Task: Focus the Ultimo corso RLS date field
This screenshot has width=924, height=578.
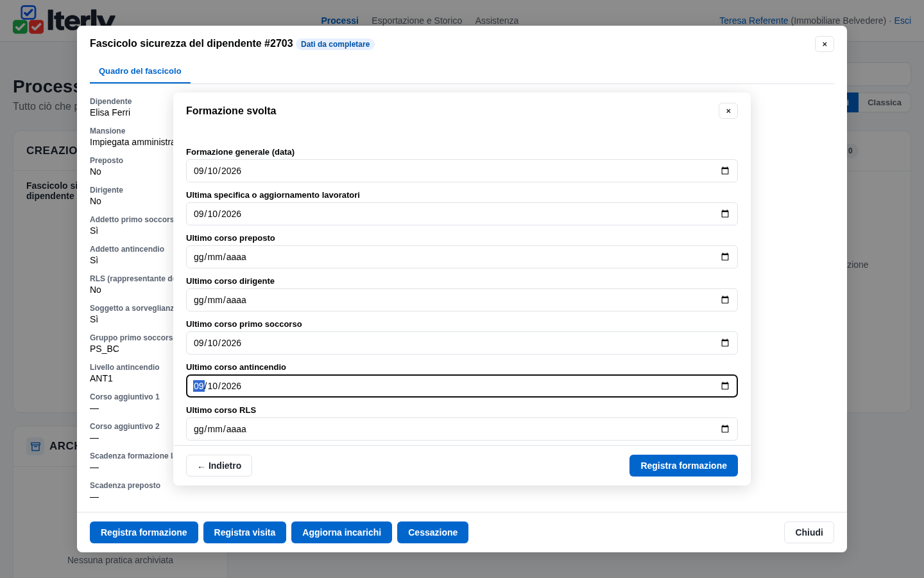Action: (x=462, y=429)
